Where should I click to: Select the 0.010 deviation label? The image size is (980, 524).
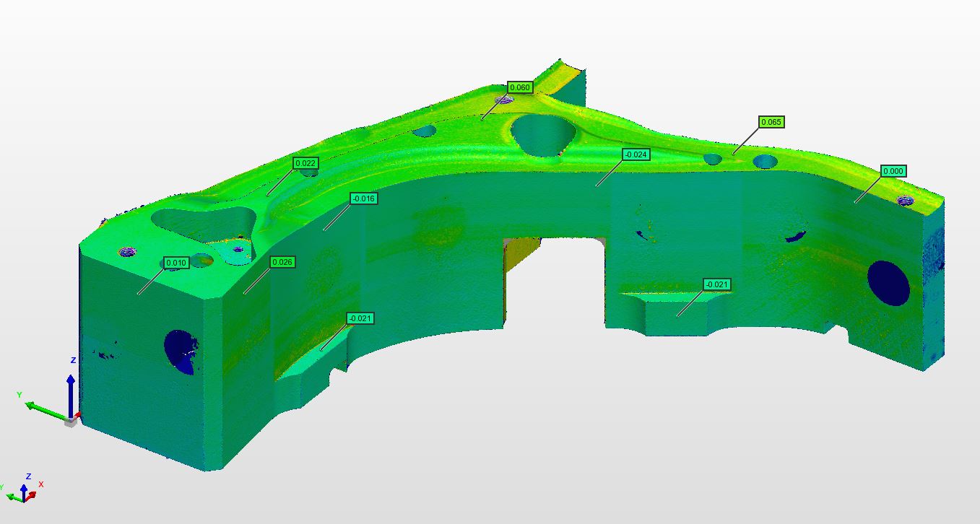click(176, 263)
